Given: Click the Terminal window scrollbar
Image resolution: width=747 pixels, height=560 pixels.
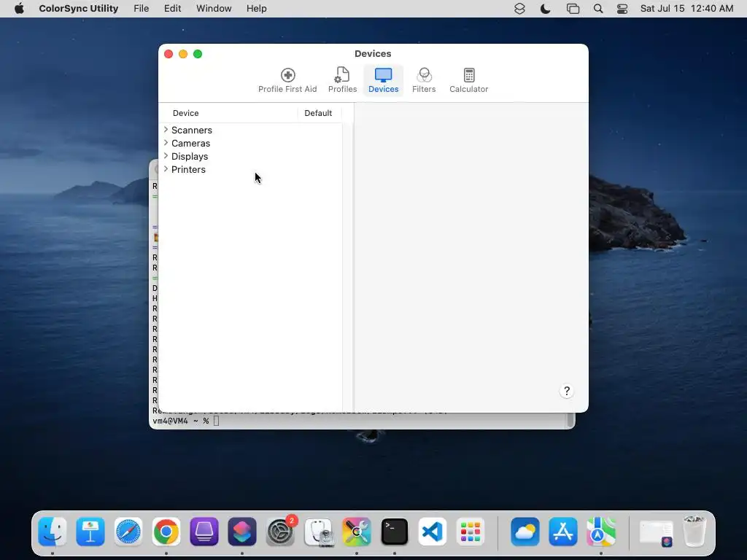Looking at the screenshot, I should tap(569, 420).
